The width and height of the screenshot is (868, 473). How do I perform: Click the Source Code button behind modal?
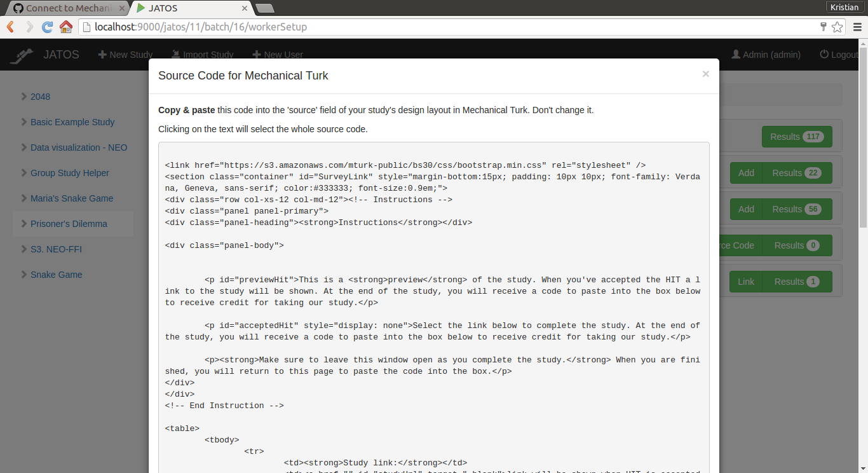pyautogui.click(x=740, y=245)
